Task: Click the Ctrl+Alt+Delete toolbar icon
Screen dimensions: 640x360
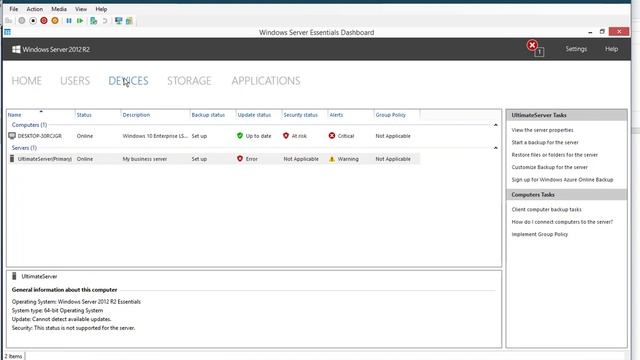Action: pos(9,20)
